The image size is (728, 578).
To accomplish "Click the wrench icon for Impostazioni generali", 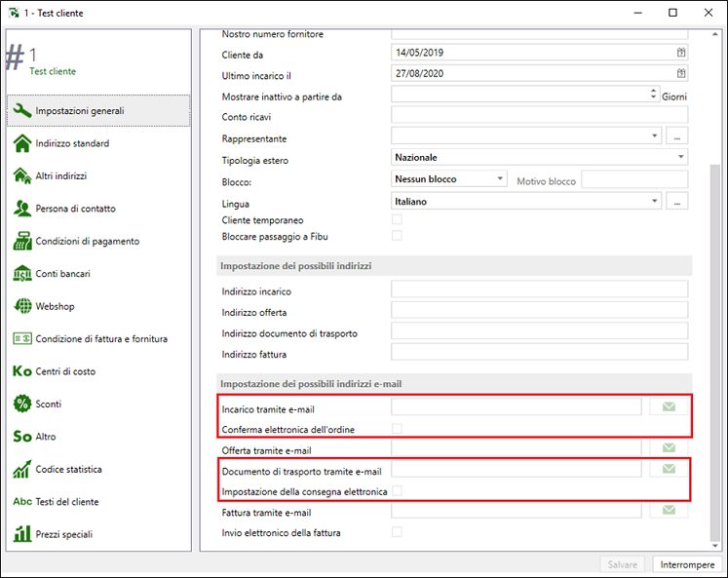I will click(x=21, y=110).
